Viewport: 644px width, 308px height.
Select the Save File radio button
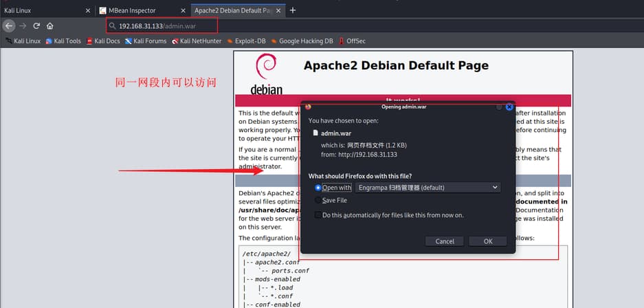coord(318,200)
